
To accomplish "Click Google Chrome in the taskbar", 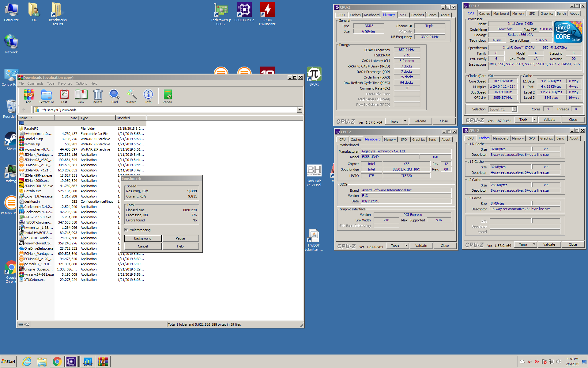I will click(57, 362).
